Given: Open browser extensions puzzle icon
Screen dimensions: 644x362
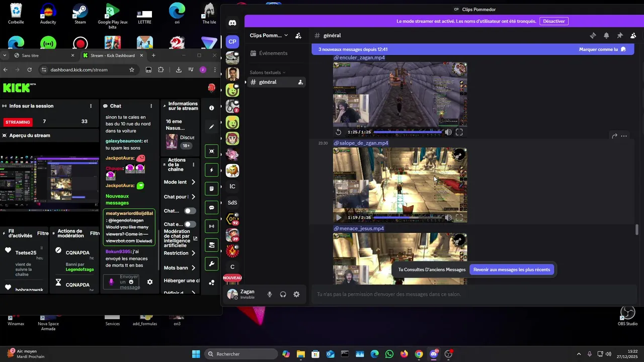Looking at the screenshot, I should 161,70.
